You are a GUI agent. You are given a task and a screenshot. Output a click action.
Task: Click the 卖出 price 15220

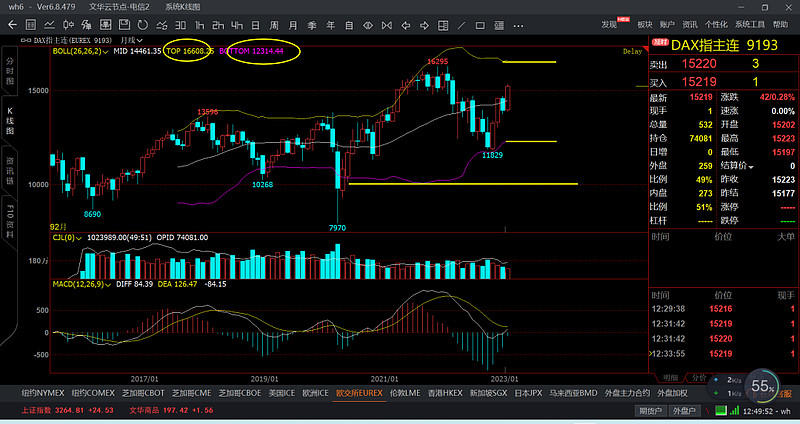[699, 64]
